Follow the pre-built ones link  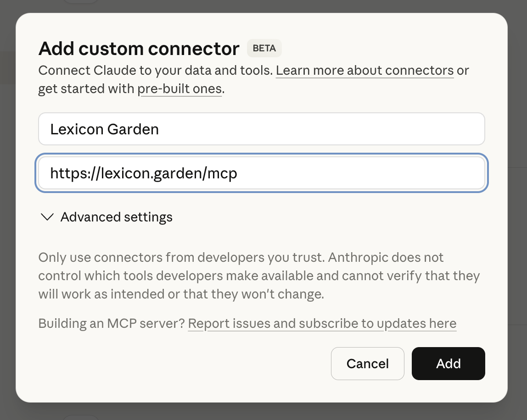click(x=180, y=88)
